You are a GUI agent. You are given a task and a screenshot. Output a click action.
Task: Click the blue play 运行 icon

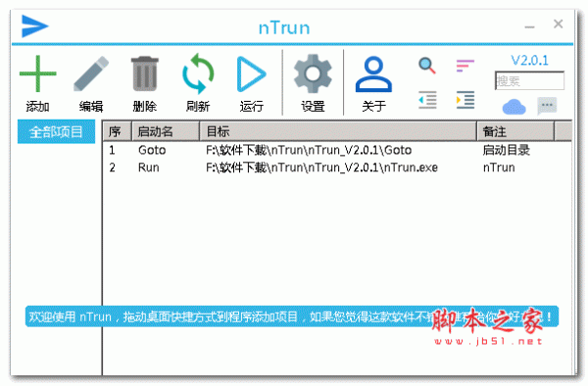251,73
